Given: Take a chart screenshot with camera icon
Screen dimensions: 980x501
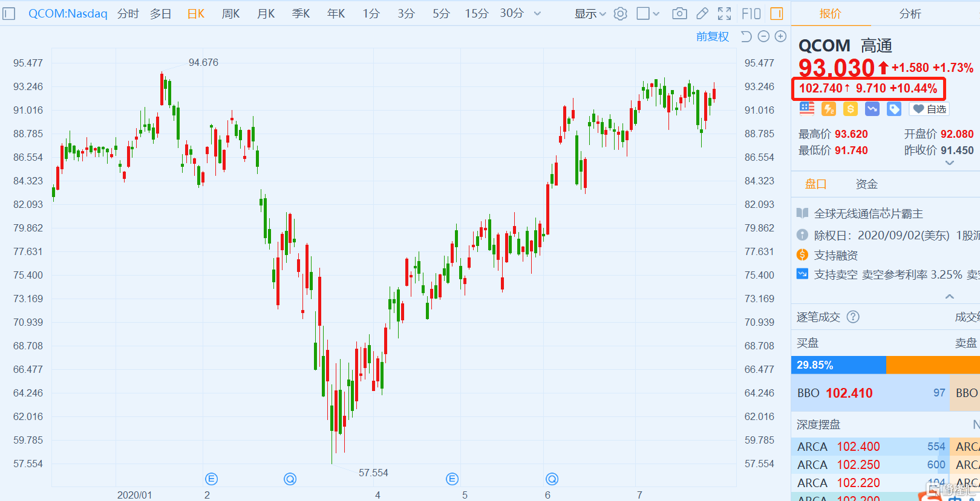Looking at the screenshot, I should [679, 13].
